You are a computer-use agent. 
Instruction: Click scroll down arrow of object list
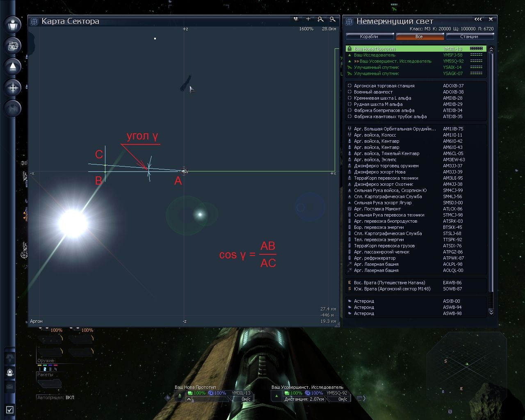click(491, 312)
